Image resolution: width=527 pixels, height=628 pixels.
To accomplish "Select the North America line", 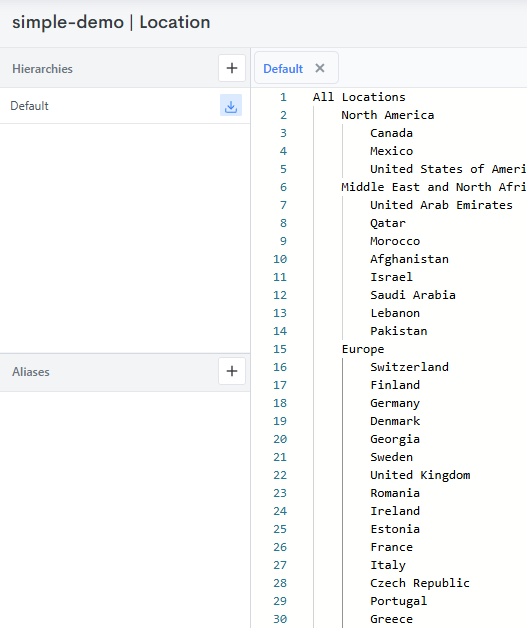I will [388, 115].
